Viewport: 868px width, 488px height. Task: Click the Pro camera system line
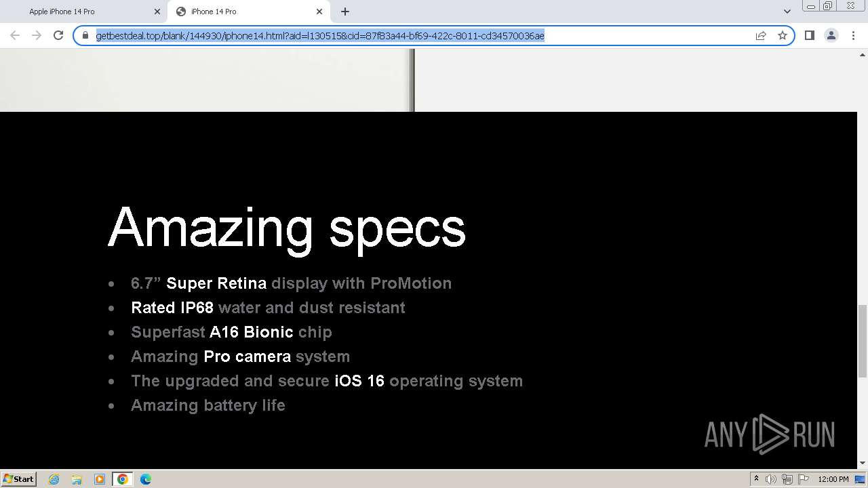pos(240,357)
